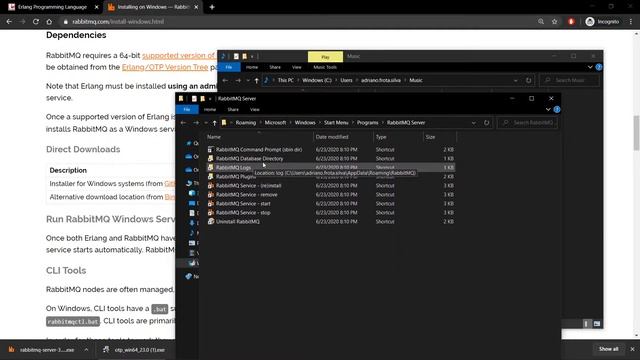Open Quick access in the navigation pane
Image resolution: width=640 pixels, height=360 pixels.
(191, 143)
